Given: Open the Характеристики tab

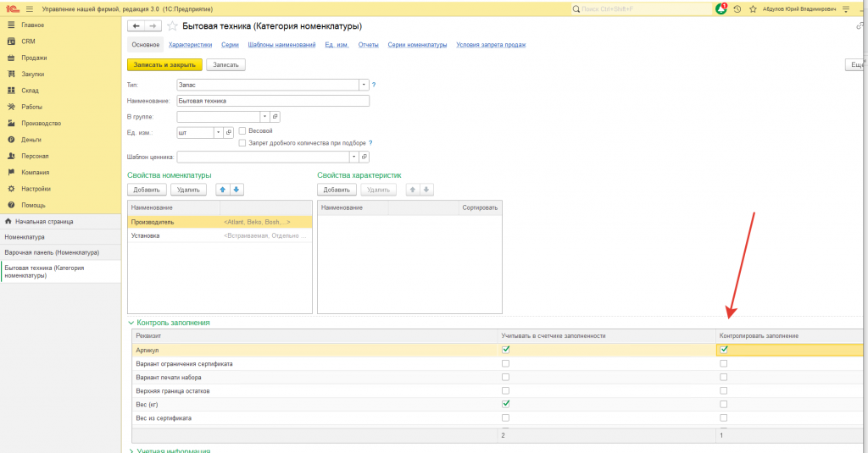Looking at the screenshot, I should pos(191,45).
